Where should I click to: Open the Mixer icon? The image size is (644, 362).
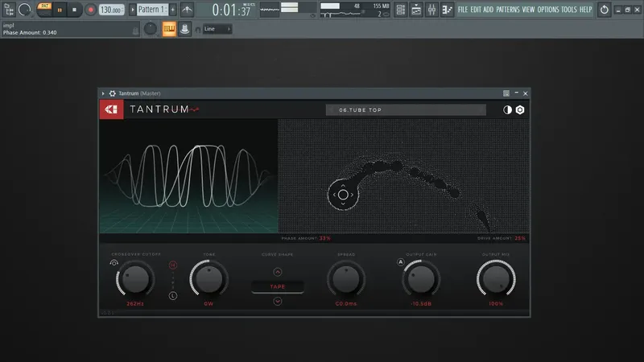tap(431, 10)
